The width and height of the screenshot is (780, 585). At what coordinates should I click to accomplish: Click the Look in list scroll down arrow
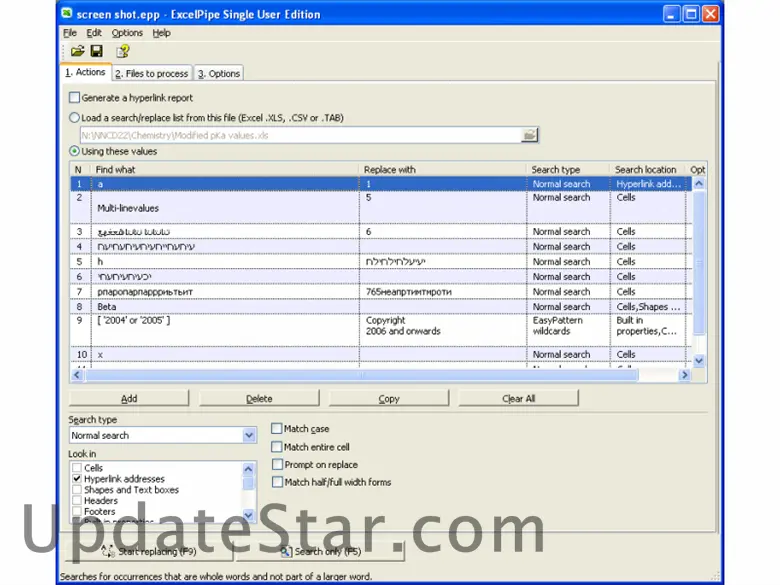(249, 515)
